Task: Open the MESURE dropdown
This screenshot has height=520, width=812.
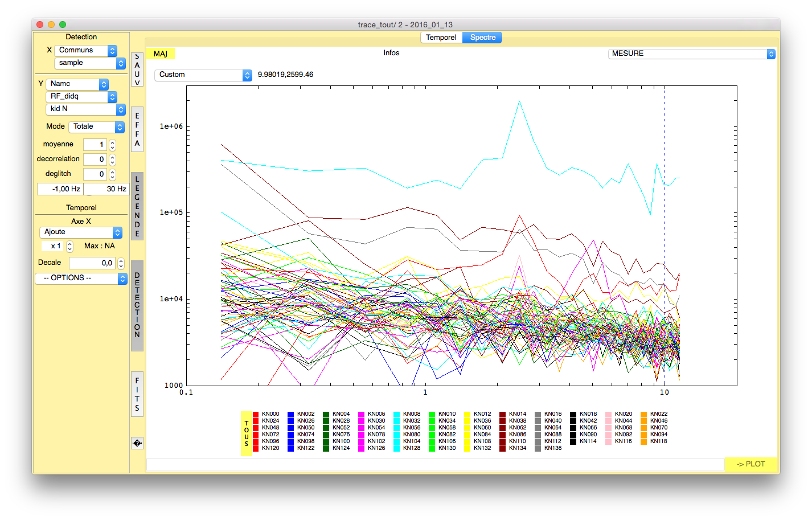Action: pyautogui.click(x=691, y=54)
